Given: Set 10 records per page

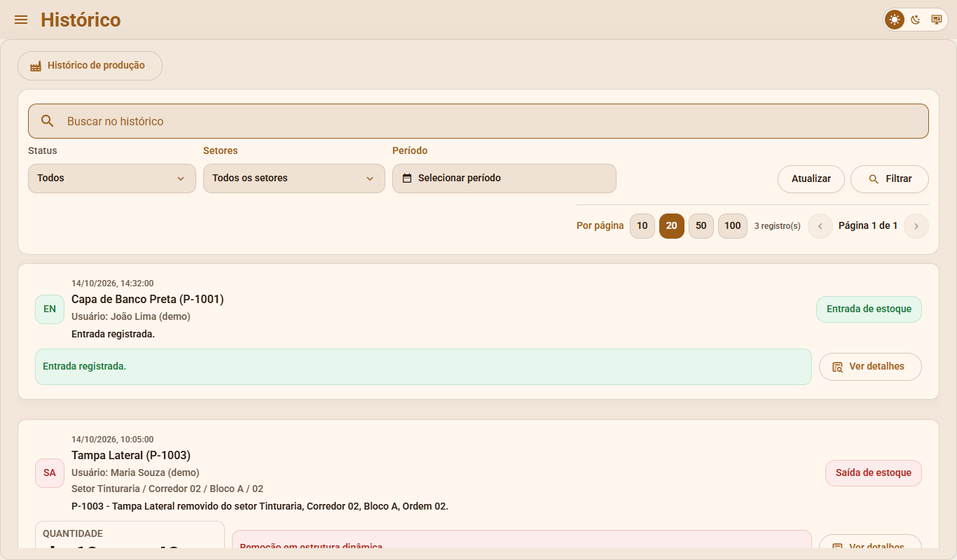Looking at the screenshot, I should (x=642, y=226).
